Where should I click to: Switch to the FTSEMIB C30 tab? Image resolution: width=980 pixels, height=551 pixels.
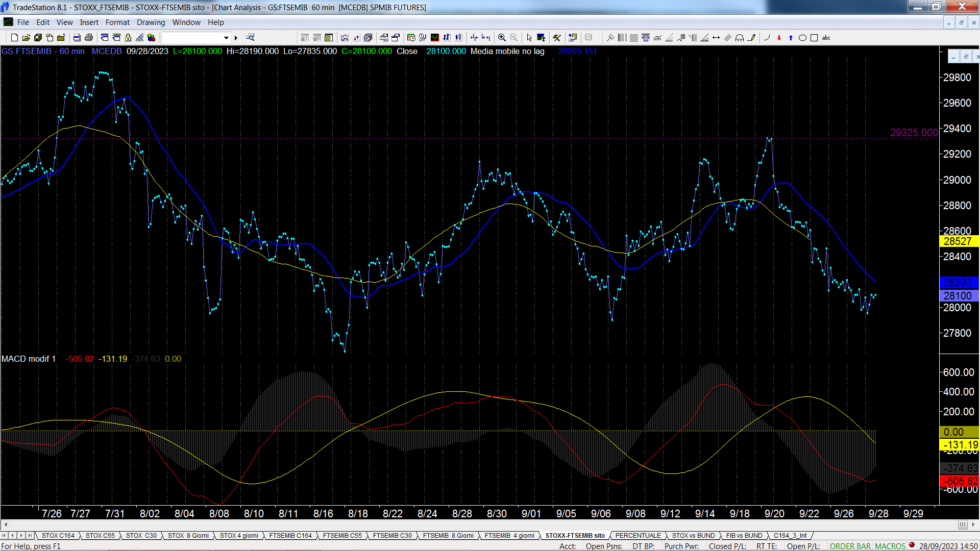click(392, 535)
